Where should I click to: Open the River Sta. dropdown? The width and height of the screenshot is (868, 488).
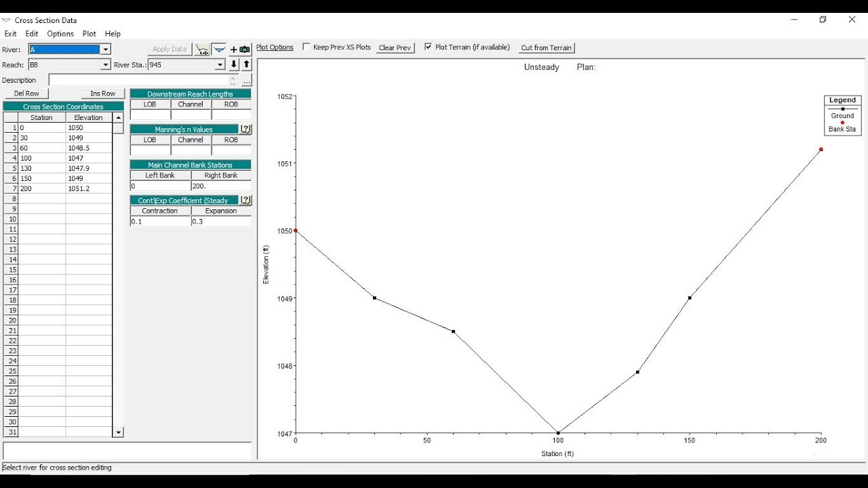click(220, 65)
